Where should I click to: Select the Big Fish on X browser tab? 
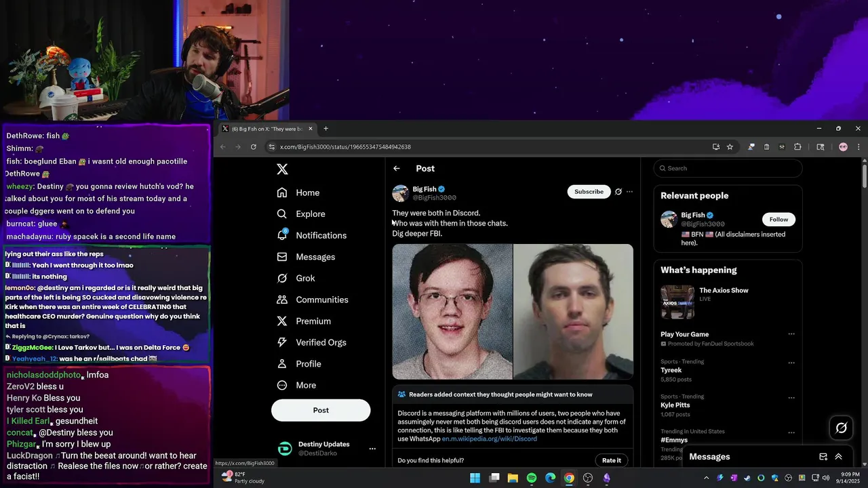268,129
